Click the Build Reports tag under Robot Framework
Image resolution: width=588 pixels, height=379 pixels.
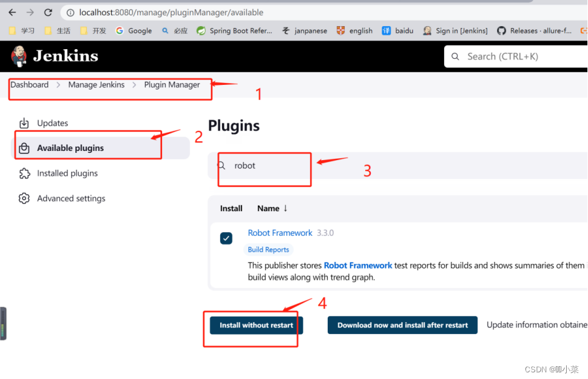268,249
